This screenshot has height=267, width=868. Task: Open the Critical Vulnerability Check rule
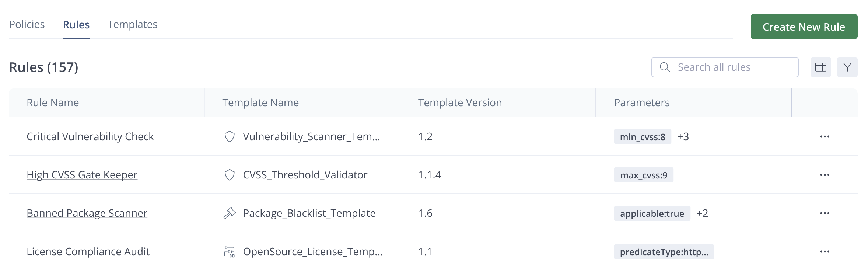pyautogui.click(x=90, y=136)
